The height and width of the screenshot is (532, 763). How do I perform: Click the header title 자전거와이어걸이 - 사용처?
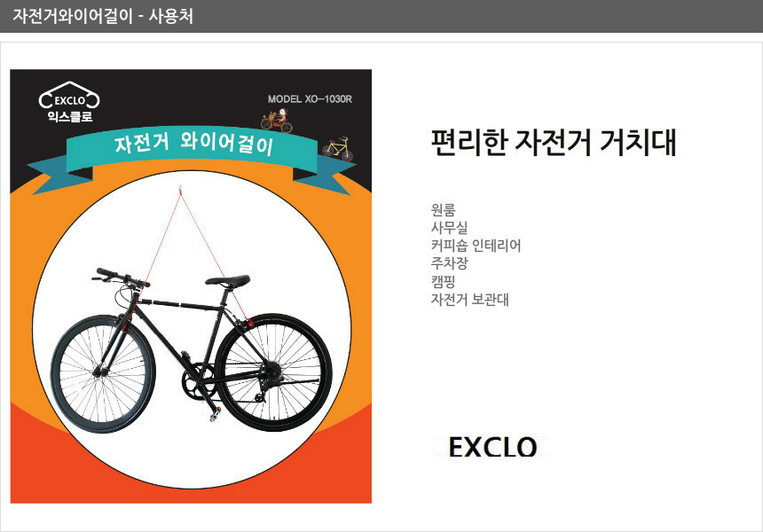click(103, 16)
